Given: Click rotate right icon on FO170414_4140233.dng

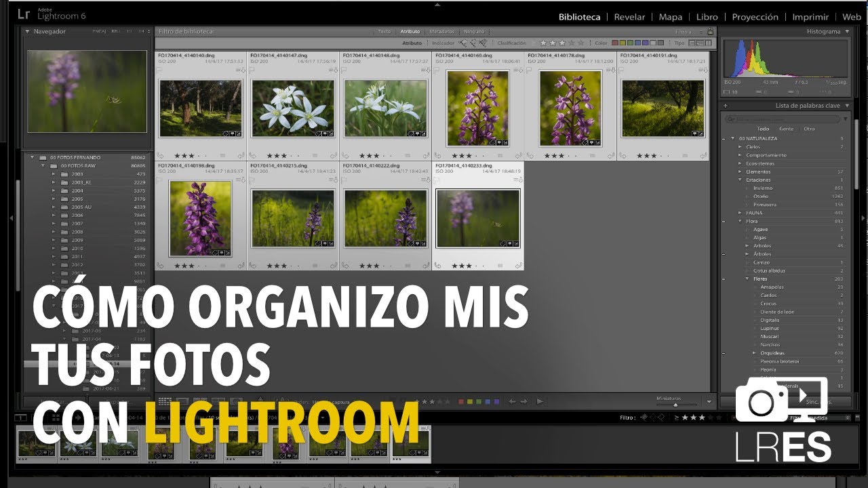Looking at the screenshot, I should (519, 266).
